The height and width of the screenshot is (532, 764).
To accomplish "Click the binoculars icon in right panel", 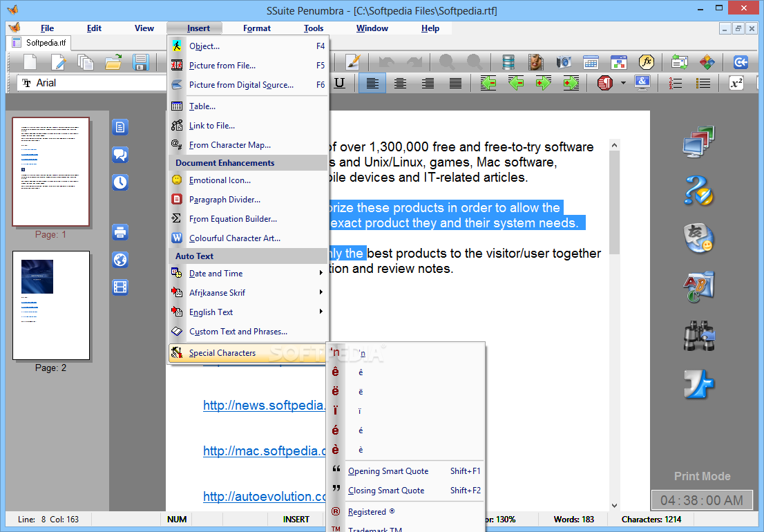I will 698,336.
